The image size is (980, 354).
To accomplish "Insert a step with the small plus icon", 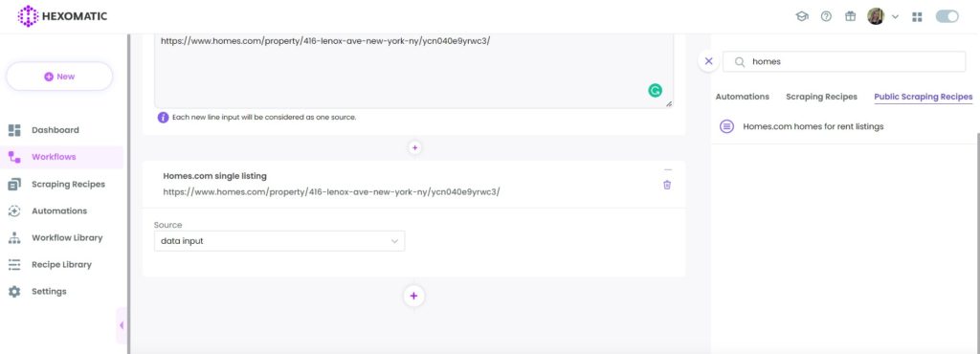I will (x=414, y=148).
